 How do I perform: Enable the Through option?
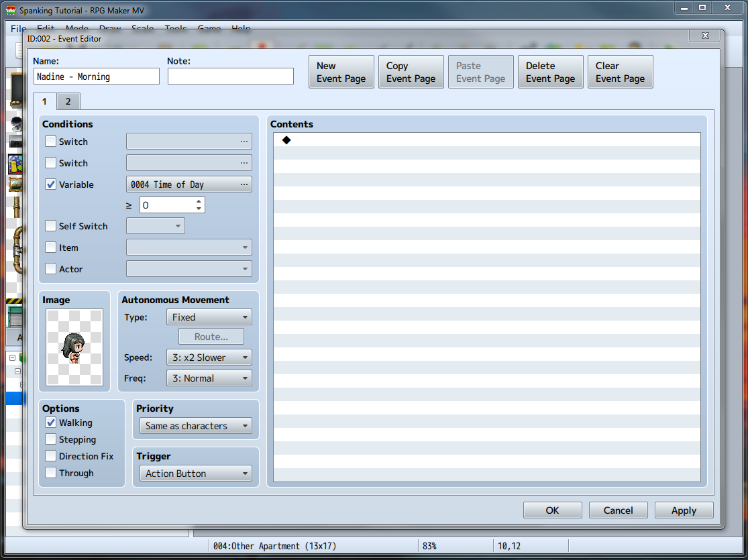(x=50, y=473)
